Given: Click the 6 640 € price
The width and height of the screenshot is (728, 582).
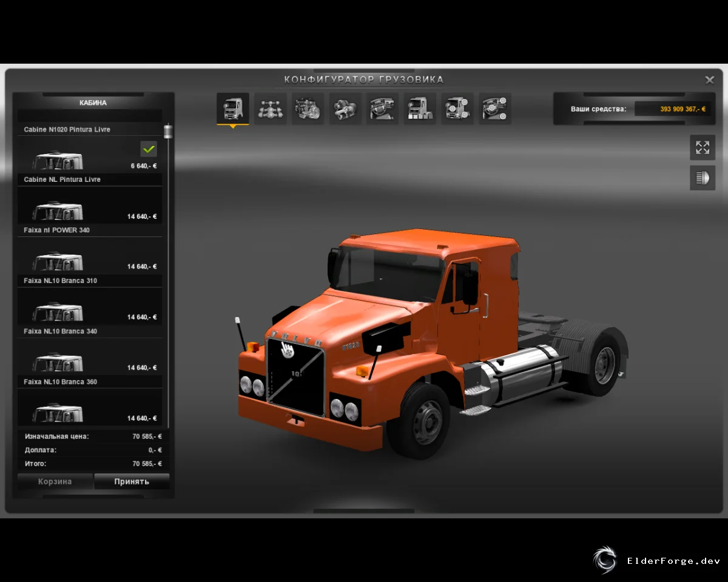Looking at the screenshot, I should tap(144, 166).
